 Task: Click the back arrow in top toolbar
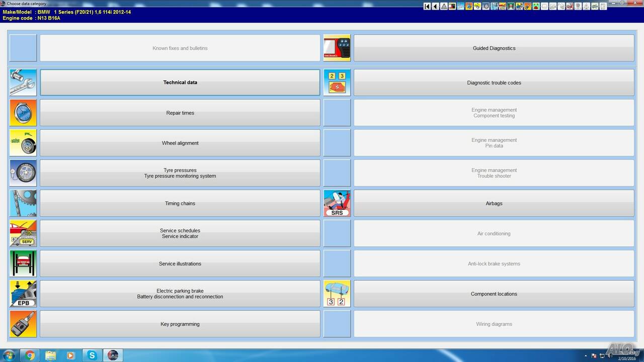coord(436,7)
